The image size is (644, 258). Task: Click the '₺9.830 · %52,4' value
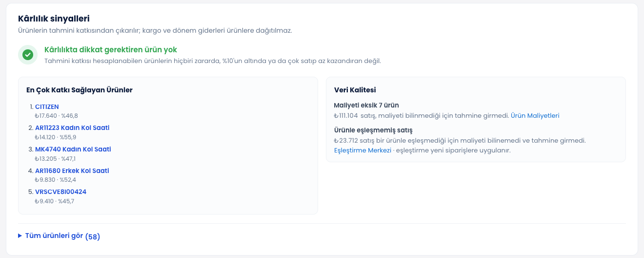tap(55, 180)
